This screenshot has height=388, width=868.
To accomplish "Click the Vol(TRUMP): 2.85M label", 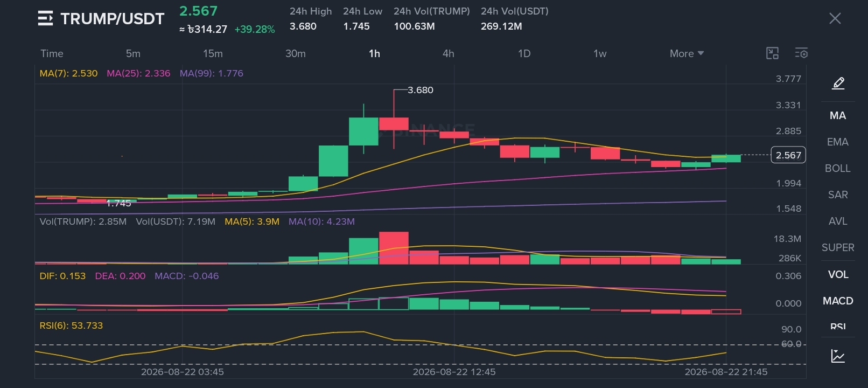I will (x=83, y=221).
